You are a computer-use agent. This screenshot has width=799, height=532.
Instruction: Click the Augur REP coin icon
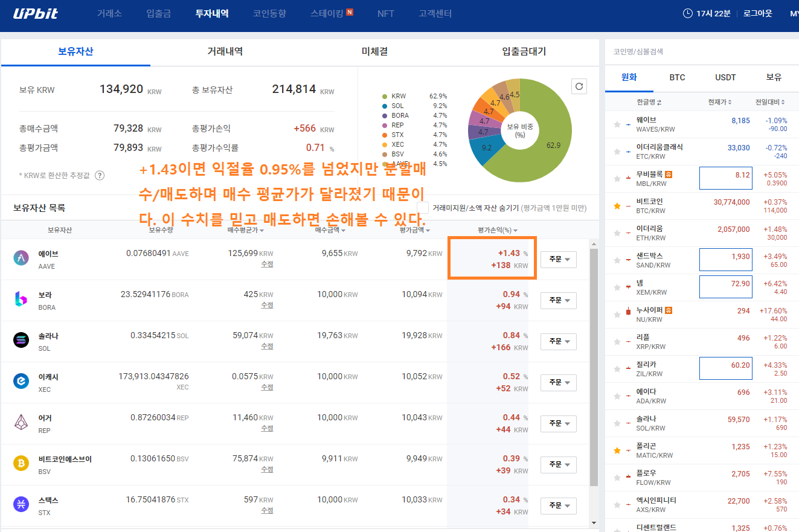point(21,422)
